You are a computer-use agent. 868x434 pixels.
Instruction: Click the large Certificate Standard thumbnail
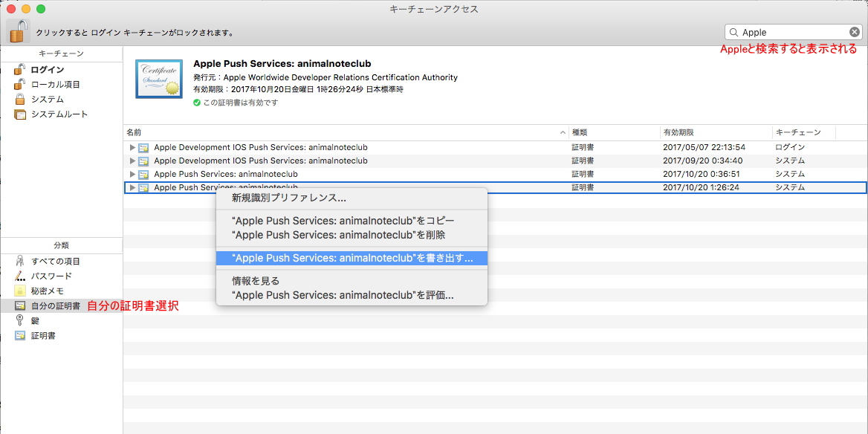point(159,80)
